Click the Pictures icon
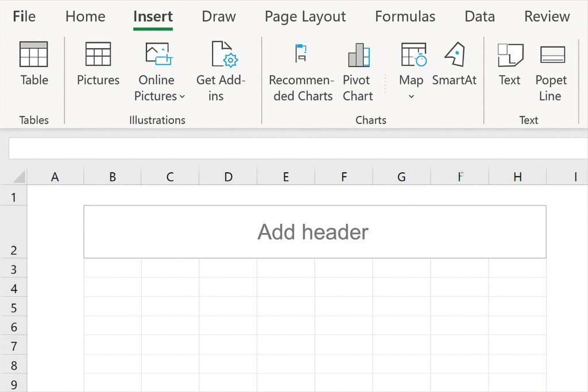The height and width of the screenshot is (392, 588). [98, 55]
